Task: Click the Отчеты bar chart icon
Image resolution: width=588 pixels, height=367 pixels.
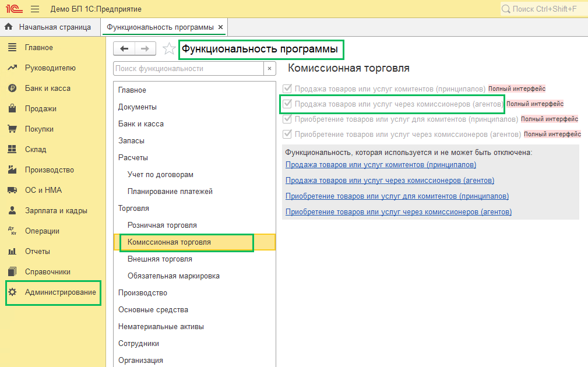Action: tap(12, 251)
